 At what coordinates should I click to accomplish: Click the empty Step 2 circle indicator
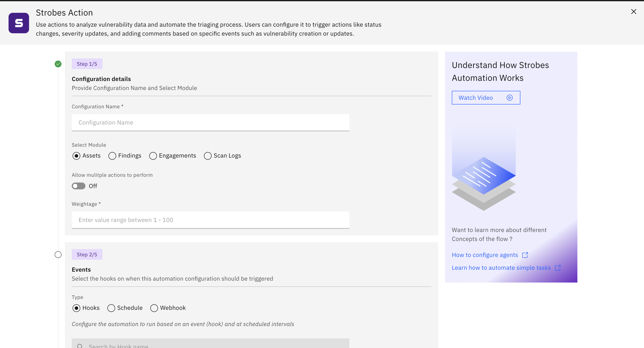(58, 254)
